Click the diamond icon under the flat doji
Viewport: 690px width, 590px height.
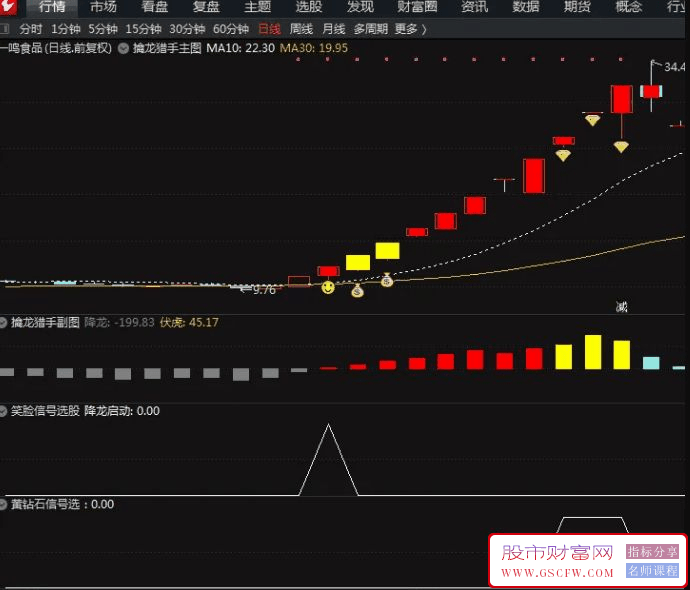click(x=592, y=120)
